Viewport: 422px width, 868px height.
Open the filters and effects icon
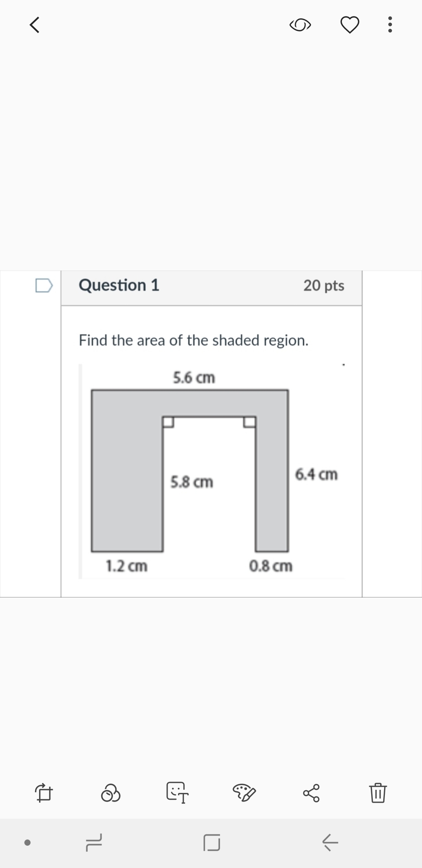click(111, 793)
